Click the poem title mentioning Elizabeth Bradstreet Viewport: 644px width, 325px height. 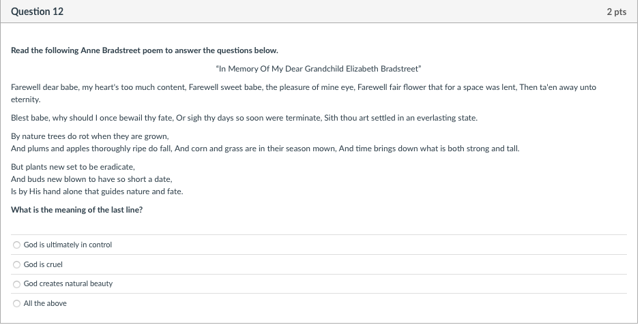click(319, 69)
